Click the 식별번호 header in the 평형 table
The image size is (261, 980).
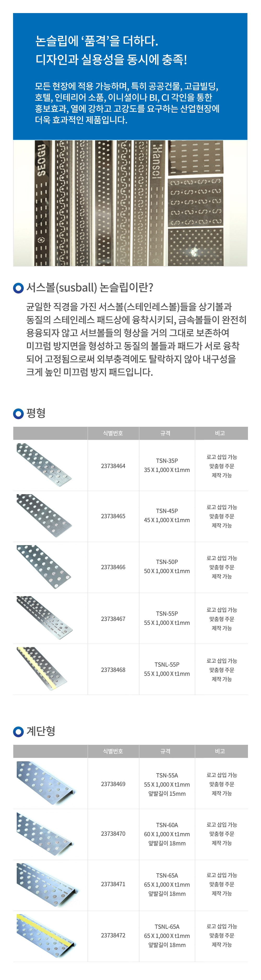pyautogui.click(x=113, y=433)
